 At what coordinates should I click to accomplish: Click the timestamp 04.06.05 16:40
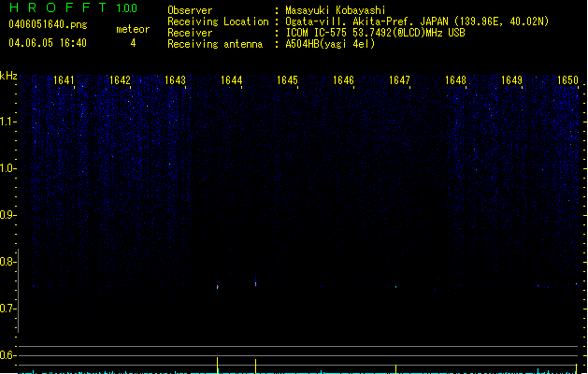click(48, 43)
